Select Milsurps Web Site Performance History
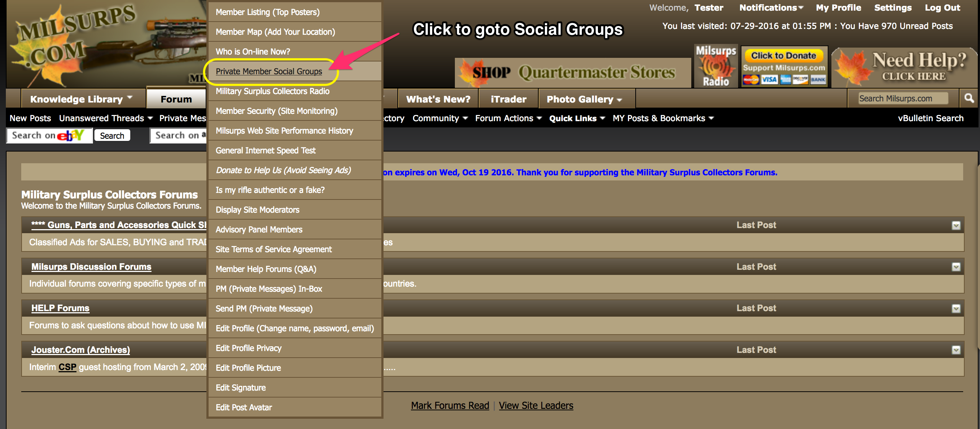This screenshot has width=980, height=429. pyautogui.click(x=295, y=131)
